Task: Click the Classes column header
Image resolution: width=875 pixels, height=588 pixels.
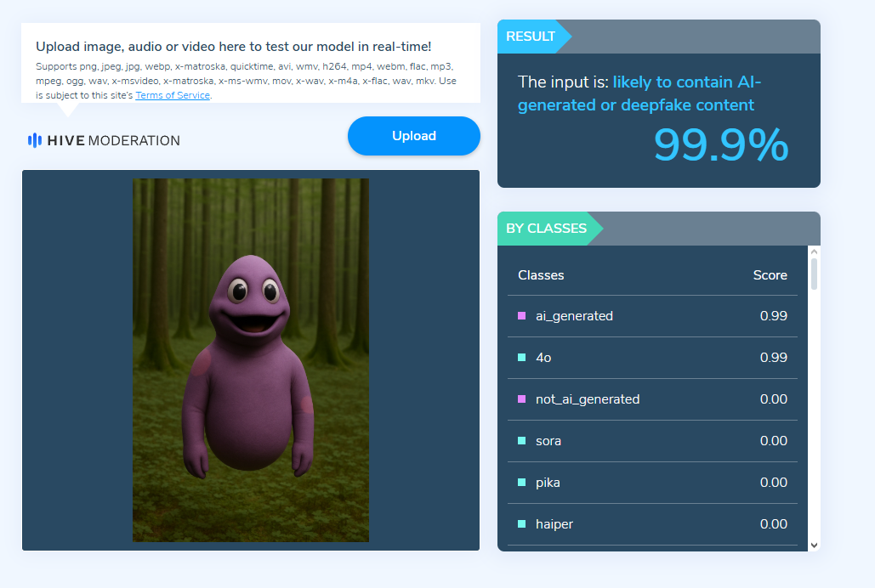Action: pyautogui.click(x=541, y=275)
